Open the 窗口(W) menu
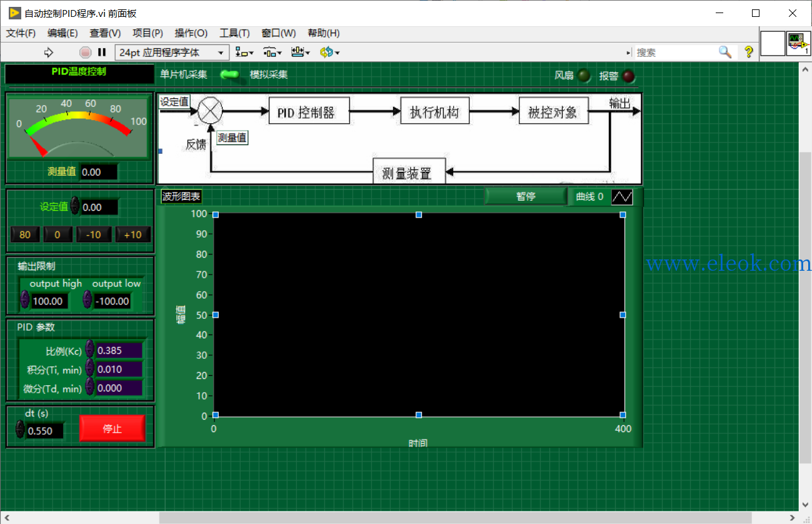Viewport: 812px width, 524px height. click(279, 33)
